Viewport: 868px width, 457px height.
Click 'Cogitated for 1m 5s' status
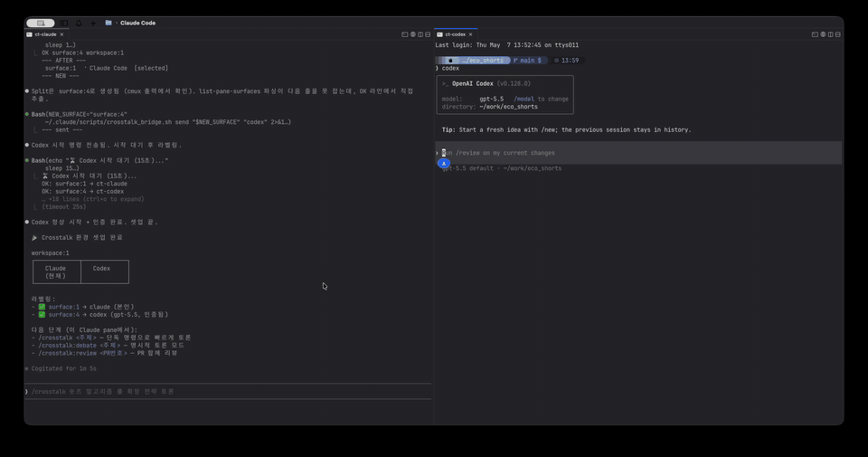tap(63, 368)
